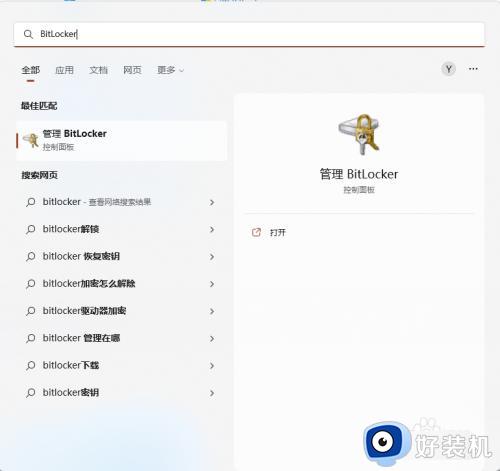Viewport: 500px width, 471px height.
Task: Select the 全部 tab
Action: point(31,70)
